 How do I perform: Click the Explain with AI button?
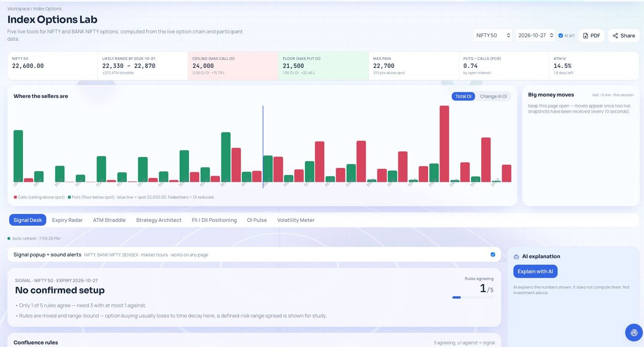535,271
